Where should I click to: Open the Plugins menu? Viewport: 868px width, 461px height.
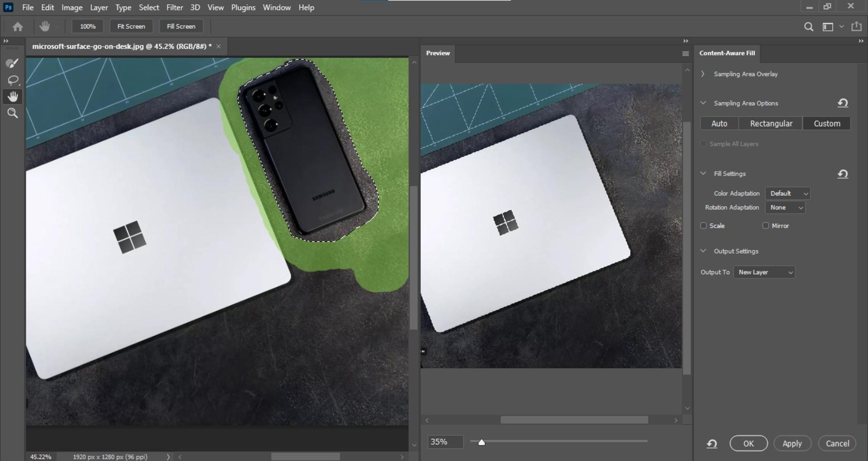[243, 7]
